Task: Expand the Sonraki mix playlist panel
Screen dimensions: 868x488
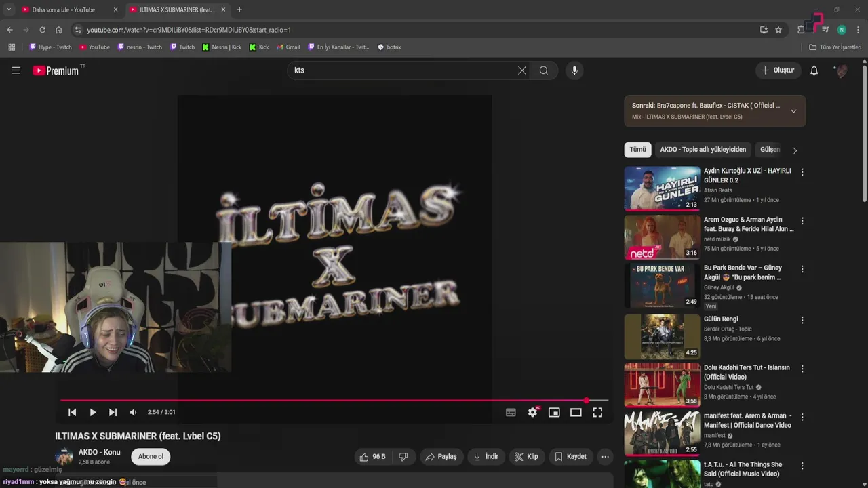Action: tap(793, 111)
